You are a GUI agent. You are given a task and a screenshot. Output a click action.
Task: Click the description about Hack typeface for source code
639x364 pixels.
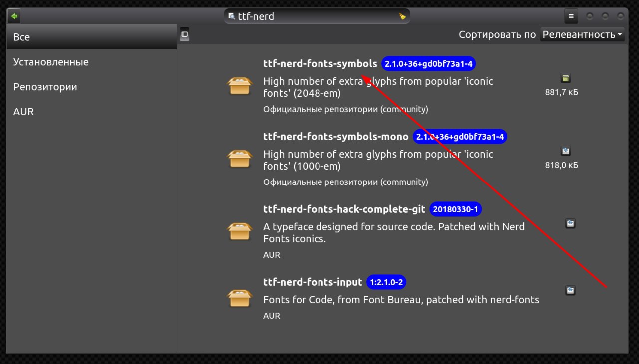394,233
